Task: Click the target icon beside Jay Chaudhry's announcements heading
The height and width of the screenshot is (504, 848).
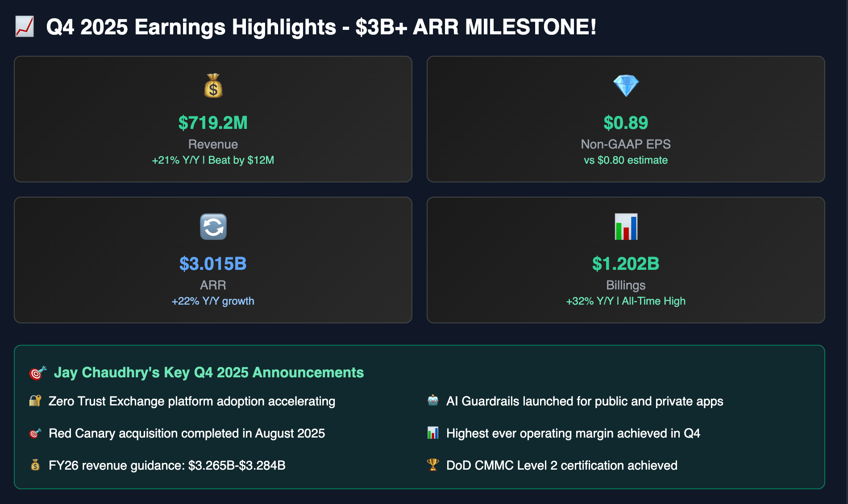Action: [38, 372]
